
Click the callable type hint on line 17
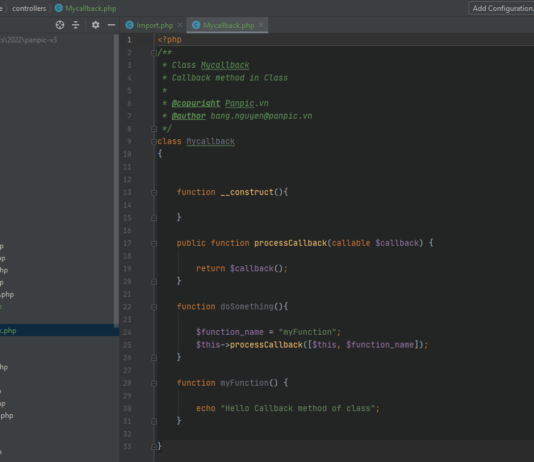pyautogui.click(x=351, y=243)
